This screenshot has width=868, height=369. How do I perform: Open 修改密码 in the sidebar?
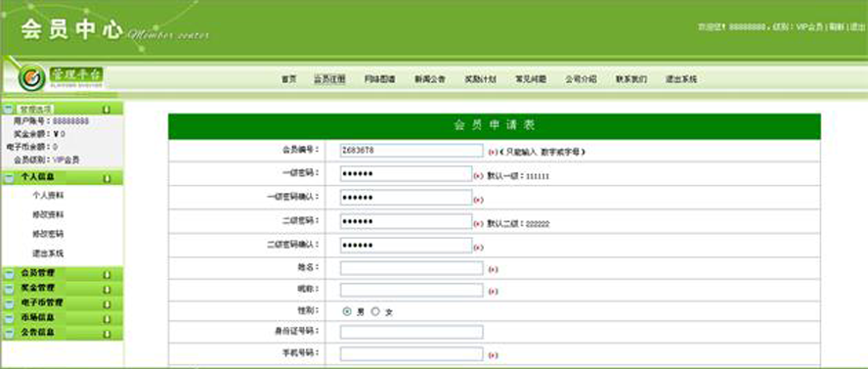[x=48, y=234]
